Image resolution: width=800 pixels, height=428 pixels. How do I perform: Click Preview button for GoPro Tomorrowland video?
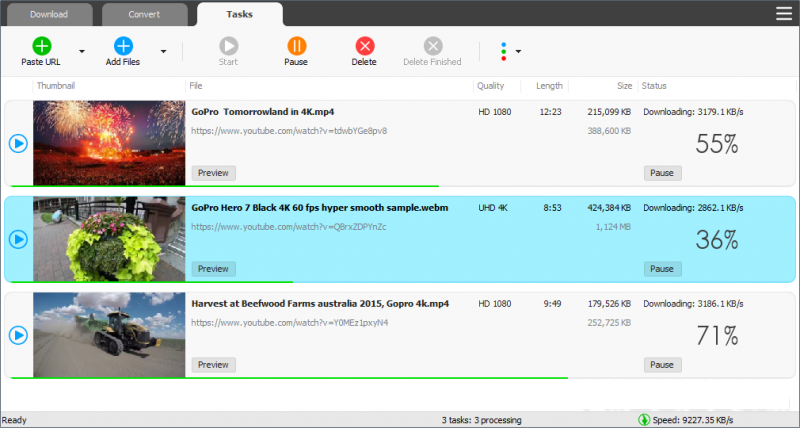coord(213,173)
